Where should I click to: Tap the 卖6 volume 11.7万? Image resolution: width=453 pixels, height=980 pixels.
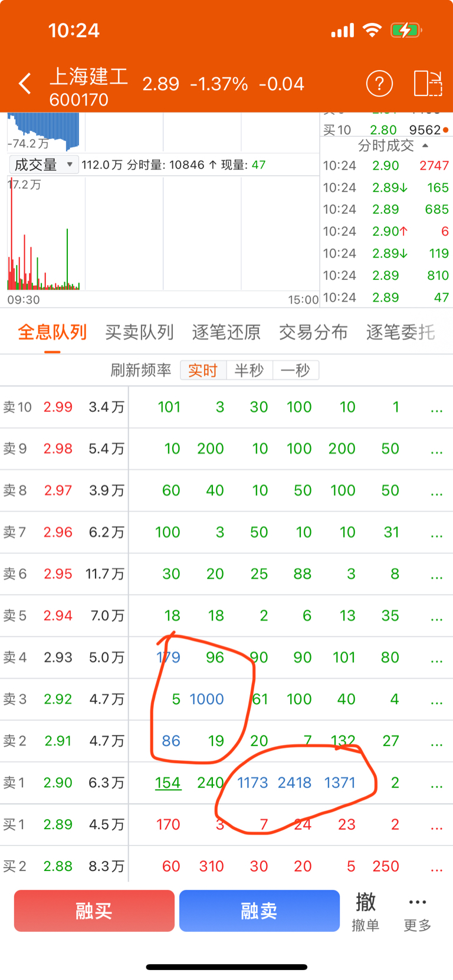click(104, 573)
